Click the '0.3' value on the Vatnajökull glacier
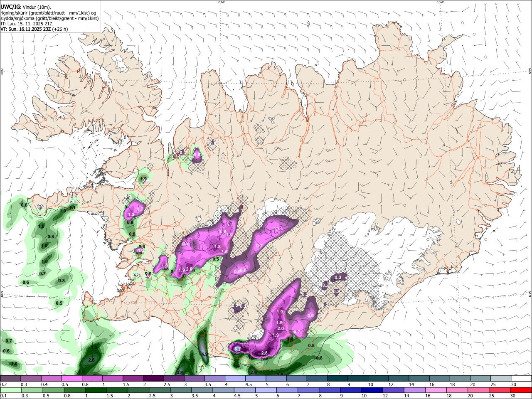 coord(338,277)
